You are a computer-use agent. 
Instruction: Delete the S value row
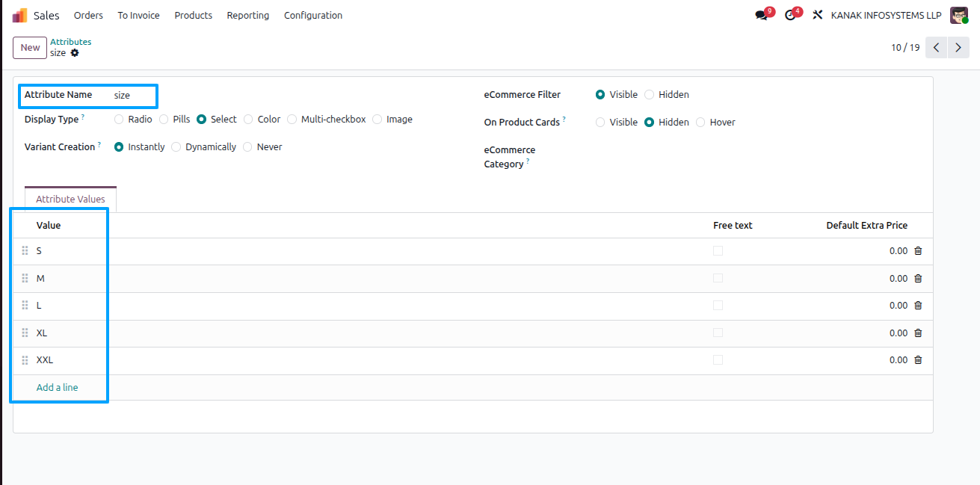pos(918,251)
